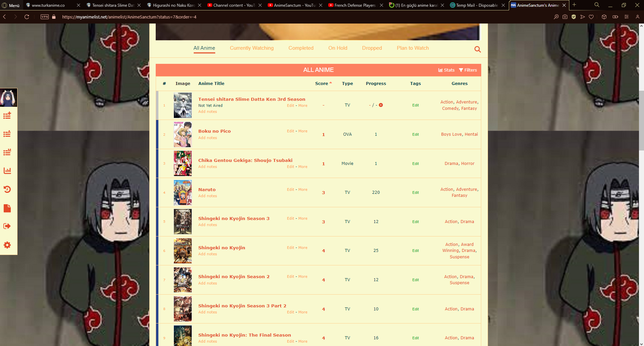This screenshot has height=346, width=644.
Task: Click Add notes under Boku no Pico
Action: [x=207, y=138]
